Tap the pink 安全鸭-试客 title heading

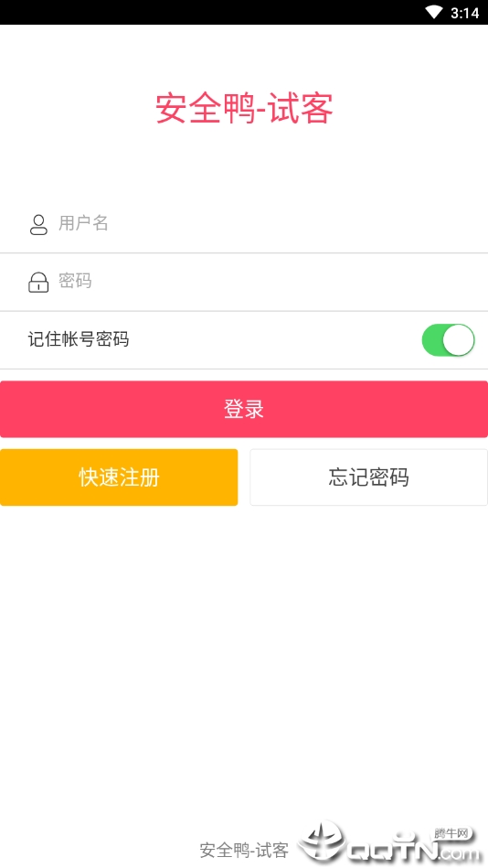click(244, 109)
